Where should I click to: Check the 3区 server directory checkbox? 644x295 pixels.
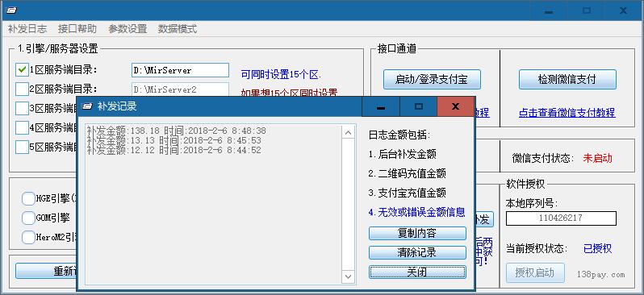(22, 108)
